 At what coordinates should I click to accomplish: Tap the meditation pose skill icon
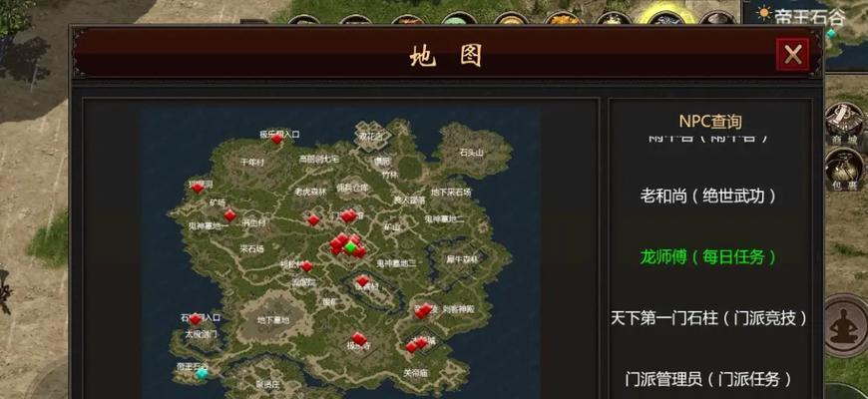[x=845, y=326]
